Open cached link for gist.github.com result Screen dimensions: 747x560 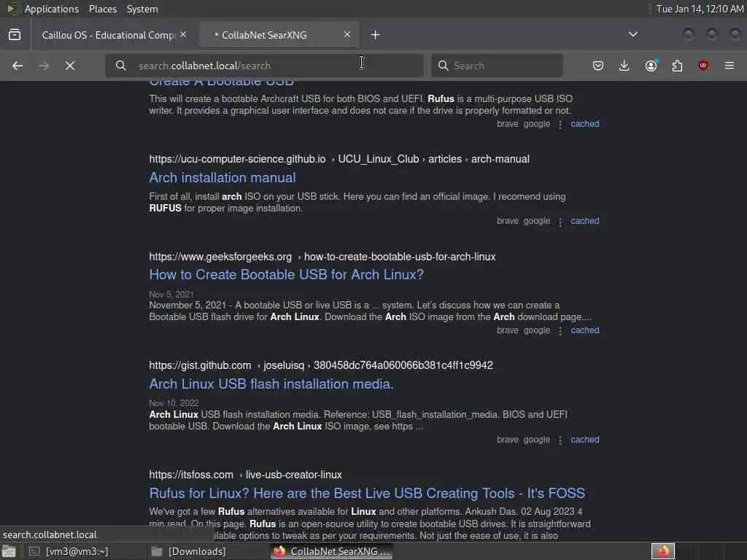click(x=584, y=440)
